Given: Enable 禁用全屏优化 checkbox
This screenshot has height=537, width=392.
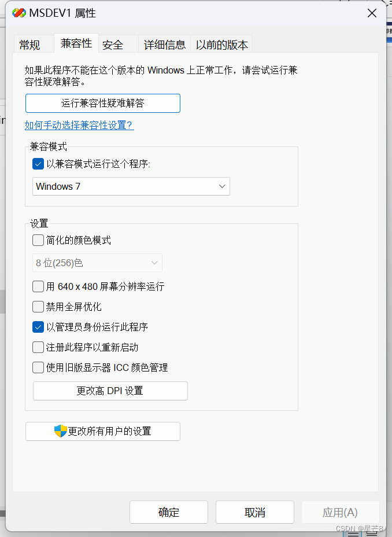Looking at the screenshot, I should 38,306.
